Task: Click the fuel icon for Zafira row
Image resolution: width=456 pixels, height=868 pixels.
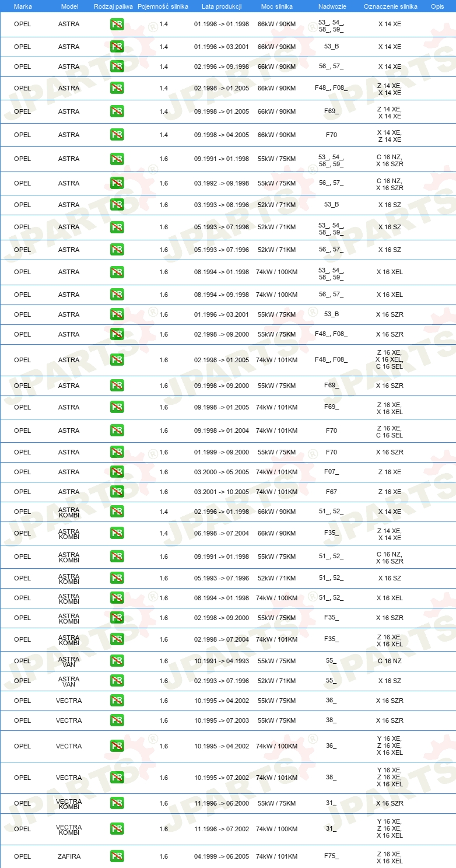Action: tap(117, 856)
